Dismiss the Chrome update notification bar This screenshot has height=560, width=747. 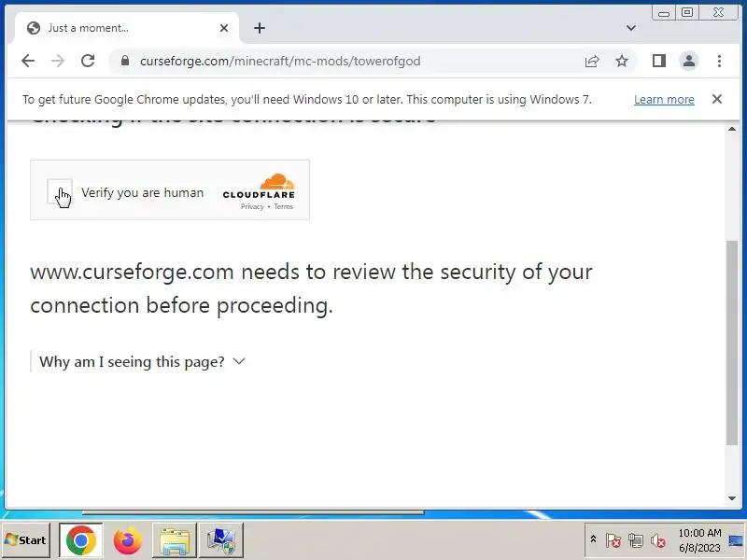coord(716,99)
